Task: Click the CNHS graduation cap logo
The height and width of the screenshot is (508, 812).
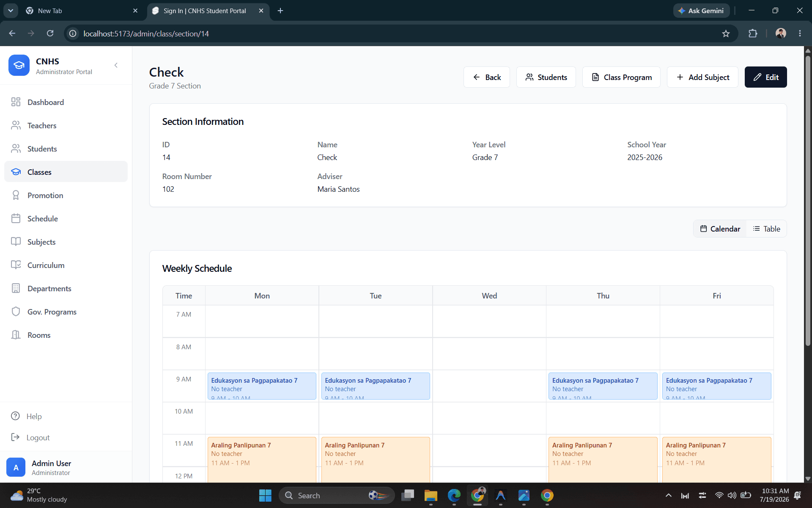Action: 19,65
